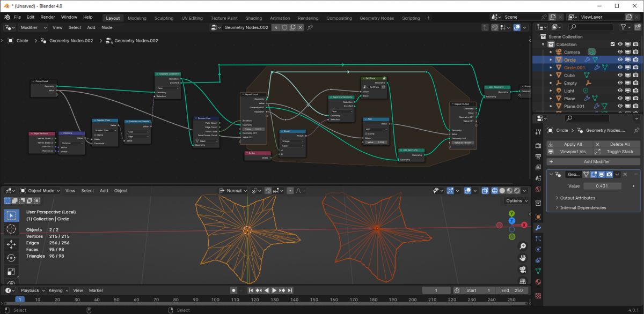Open the Render properties tab

point(538,145)
